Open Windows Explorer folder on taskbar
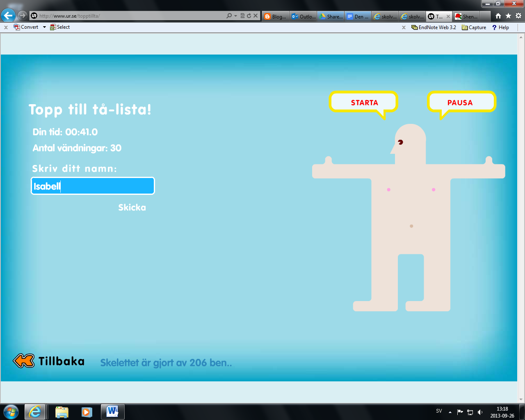The height and width of the screenshot is (420, 525). tap(62, 412)
